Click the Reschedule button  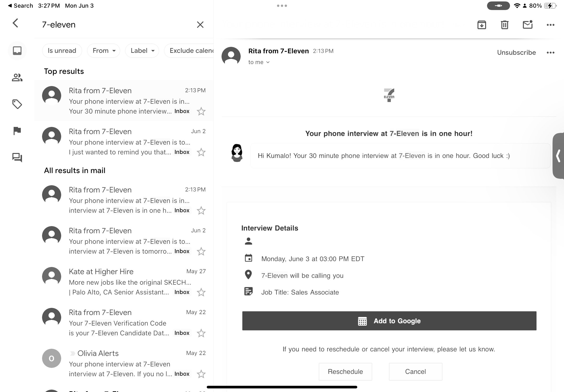click(345, 371)
